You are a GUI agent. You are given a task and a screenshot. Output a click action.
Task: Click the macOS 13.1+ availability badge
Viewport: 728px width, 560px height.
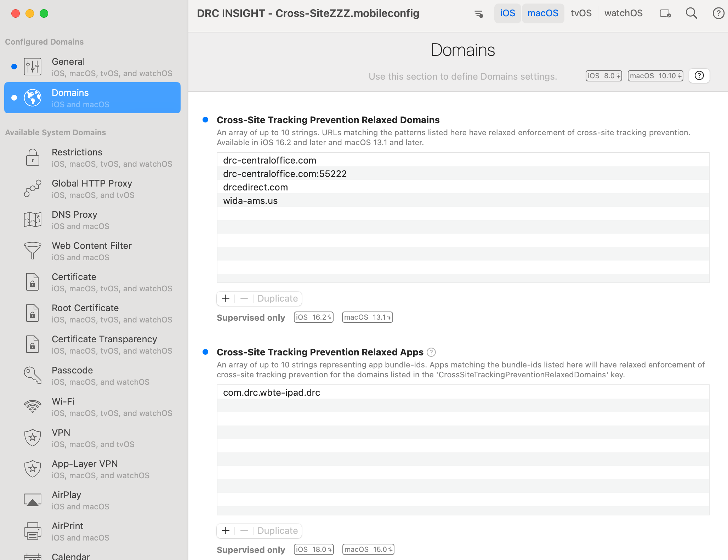(x=367, y=317)
